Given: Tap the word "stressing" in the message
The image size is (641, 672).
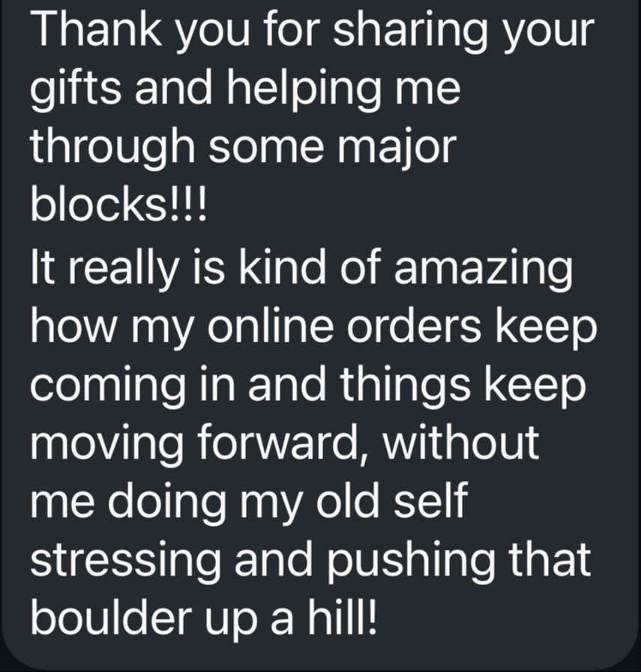Looking at the screenshot, I should 124,563.
